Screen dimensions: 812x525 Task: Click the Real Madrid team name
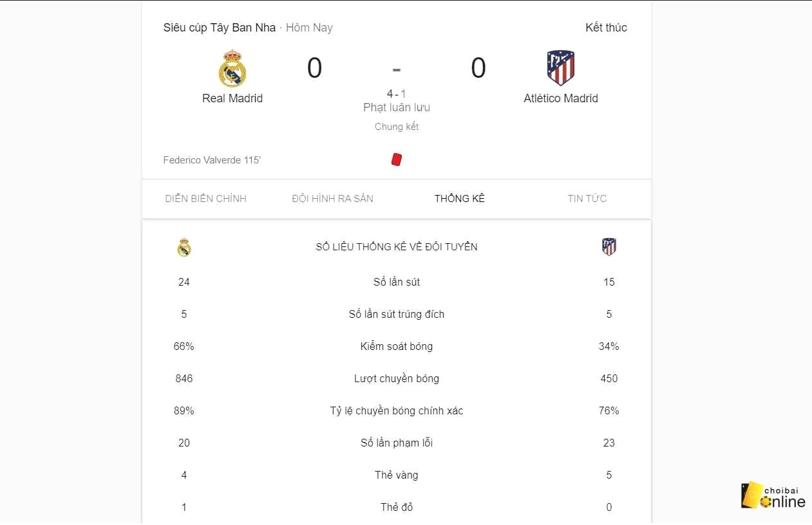click(232, 98)
